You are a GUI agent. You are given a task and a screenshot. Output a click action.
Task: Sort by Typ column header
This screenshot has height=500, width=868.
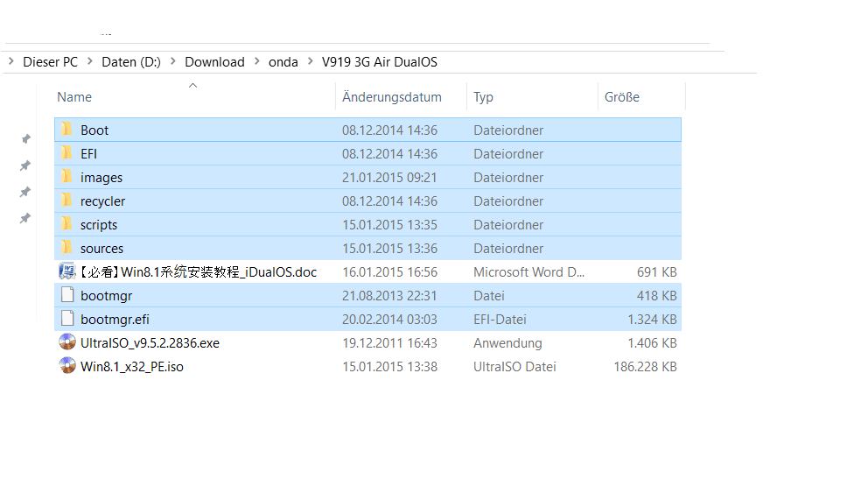point(483,97)
